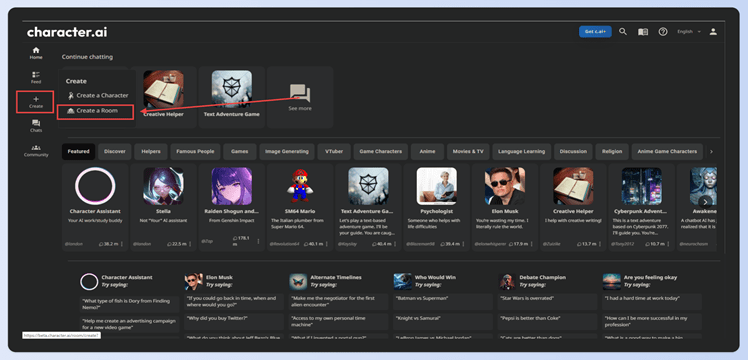Click the See more chats tile
Viewport: 748px width, 360px height.
coord(300,97)
